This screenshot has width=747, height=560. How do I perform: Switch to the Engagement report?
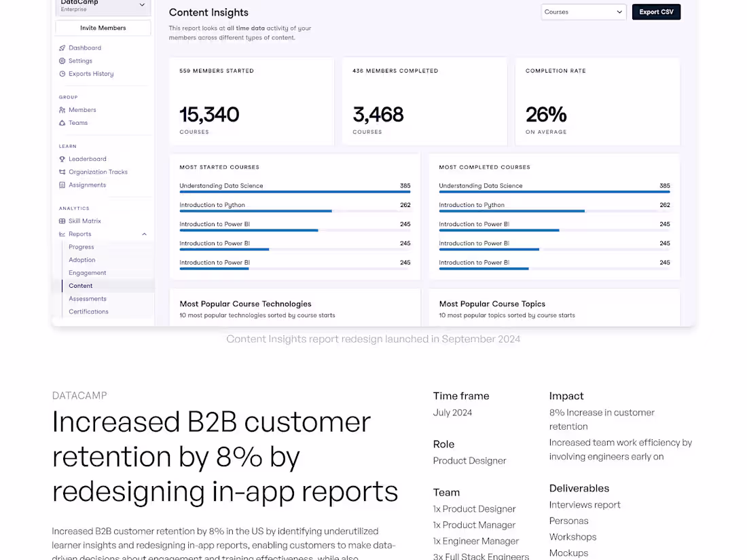(x=87, y=272)
